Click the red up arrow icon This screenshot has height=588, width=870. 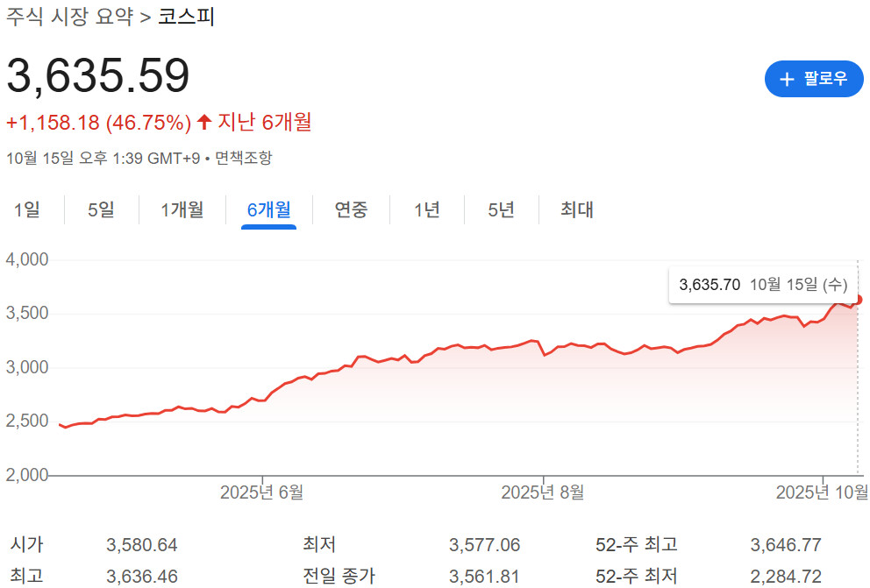pos(204,123)
